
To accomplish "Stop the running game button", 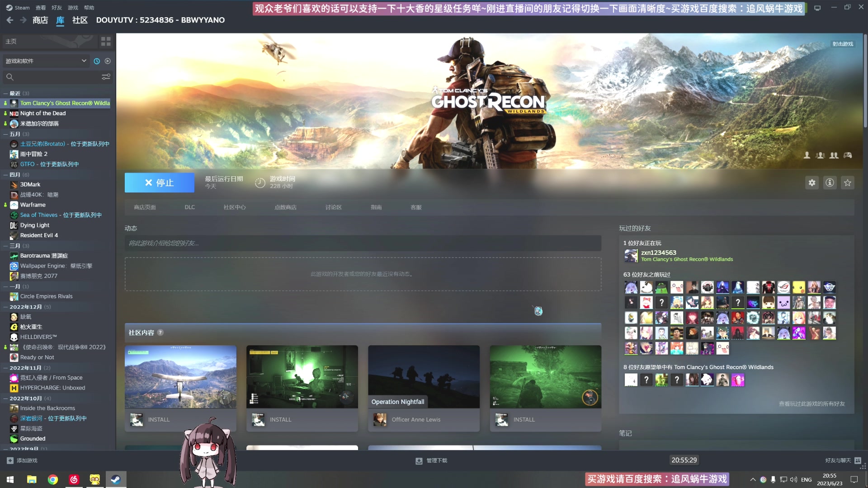I will pyautogui.click(x=160, y=183).
